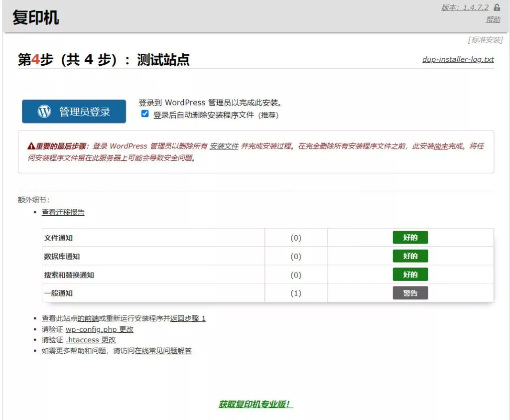The image size is (510, 420).
Task: Click 返回步骤 1 link
Action: pos(188,318)
